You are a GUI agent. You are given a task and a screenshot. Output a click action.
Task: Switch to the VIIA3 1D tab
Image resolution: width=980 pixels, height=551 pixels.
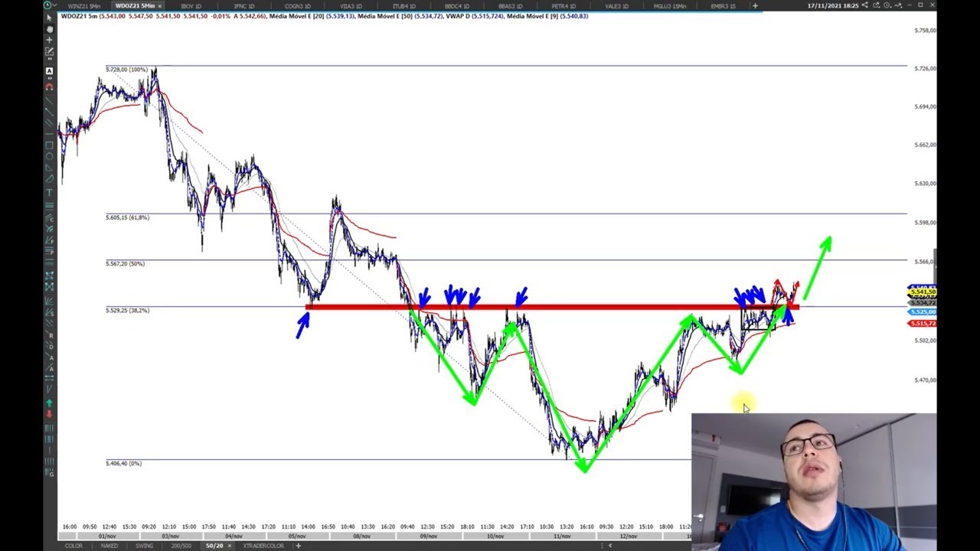pos(351,6)
